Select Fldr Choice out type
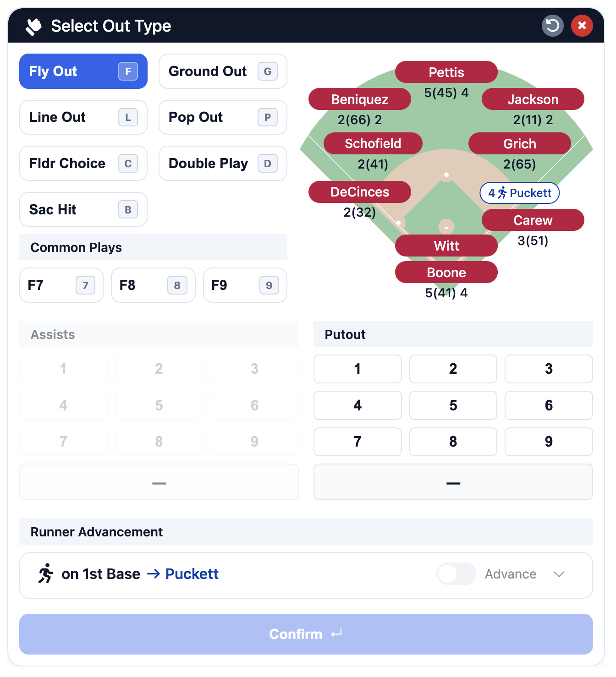The height and width of the screenshot is (677, 616). point(83,164)
